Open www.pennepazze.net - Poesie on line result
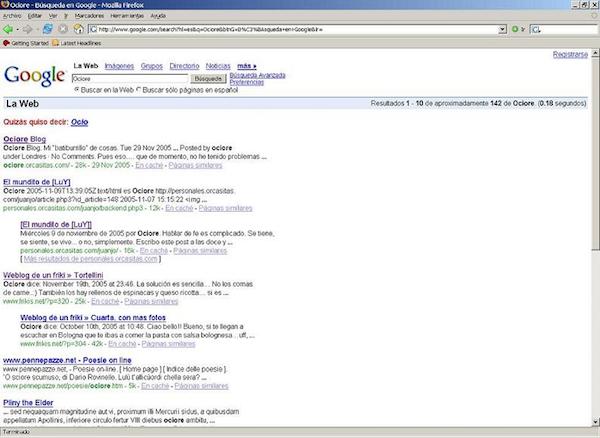Viewport: 600px width, 438px height. [x=67, y=360]
